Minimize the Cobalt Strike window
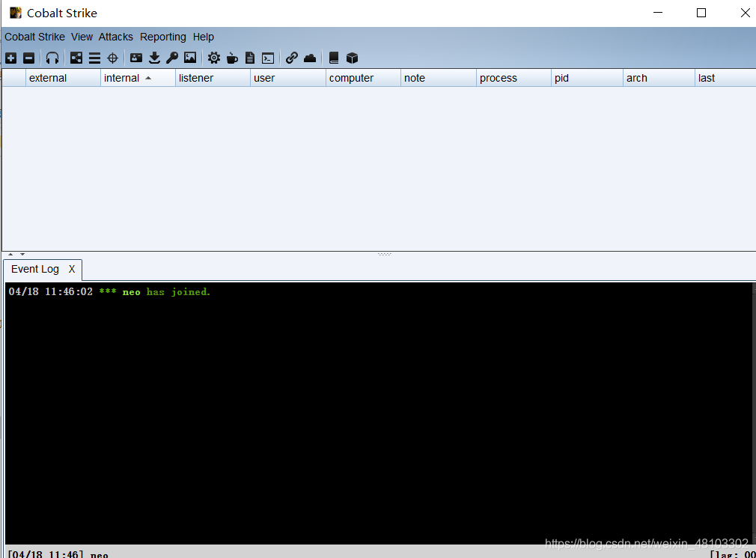756x558 pixels. (658, 13)
